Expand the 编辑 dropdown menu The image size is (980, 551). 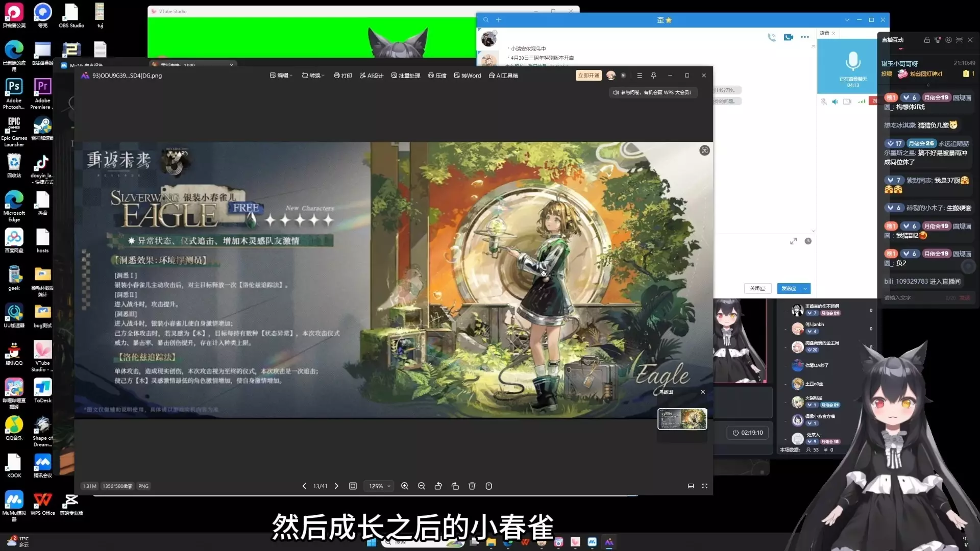281,76
